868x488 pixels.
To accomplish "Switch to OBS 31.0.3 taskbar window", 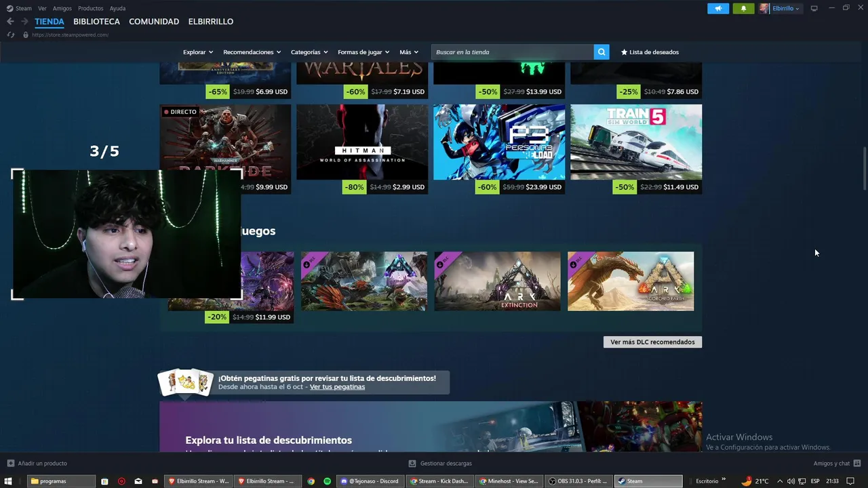I will tap(577, 481).
